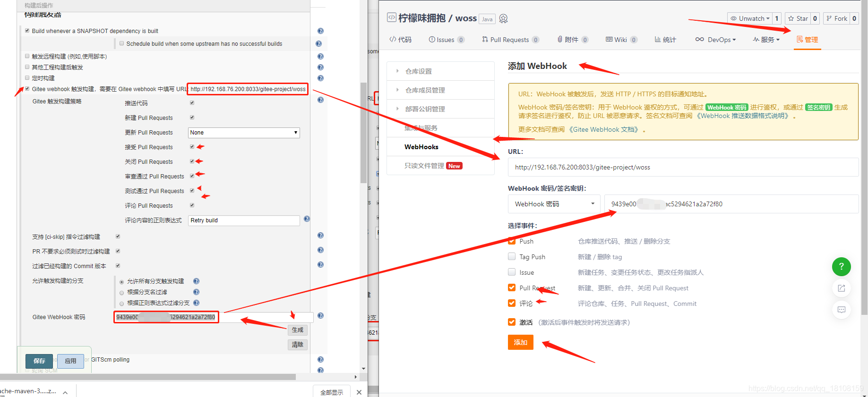Image resolution: width=868 pixels, height=397 pixels.
Task: Click help icon next to 根据分支名过滤
Action: click(x=197, y=292)
